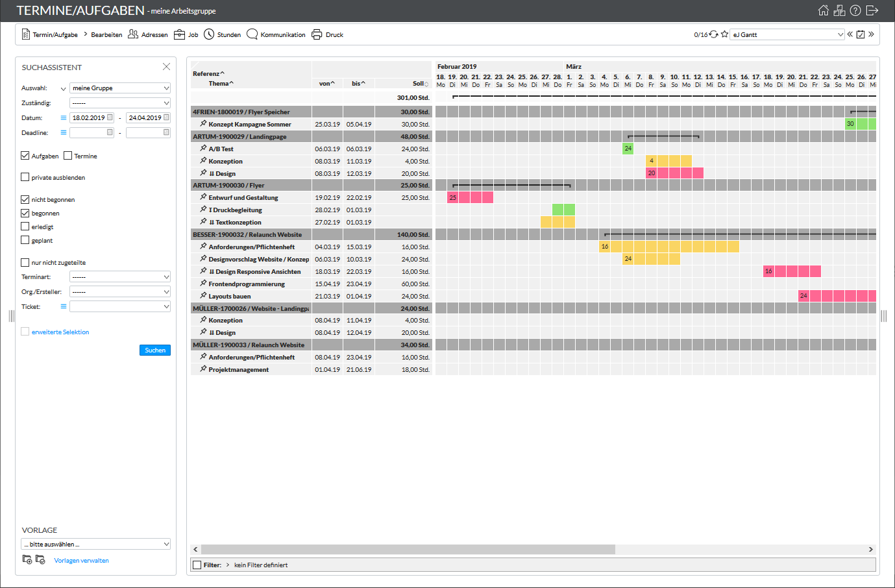Click the list icon next to Ticket
This screenshot has height=588, width=895.
(63, 306)
